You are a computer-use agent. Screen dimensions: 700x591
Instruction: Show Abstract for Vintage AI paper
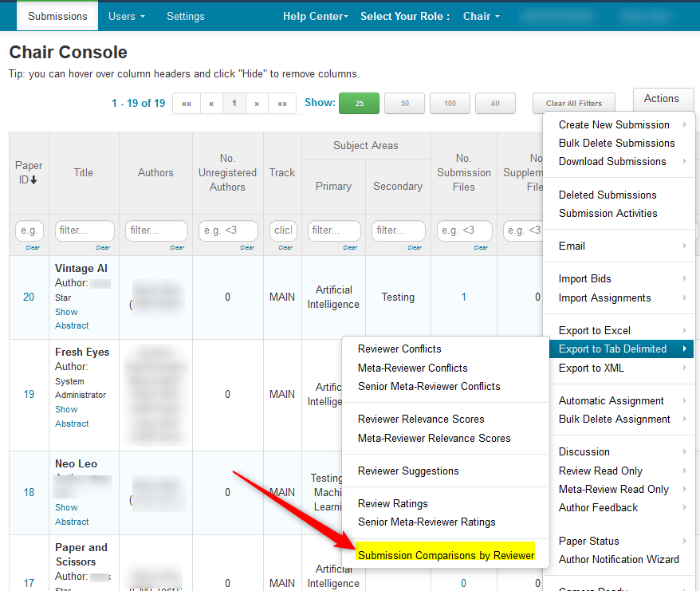(72, 318)
